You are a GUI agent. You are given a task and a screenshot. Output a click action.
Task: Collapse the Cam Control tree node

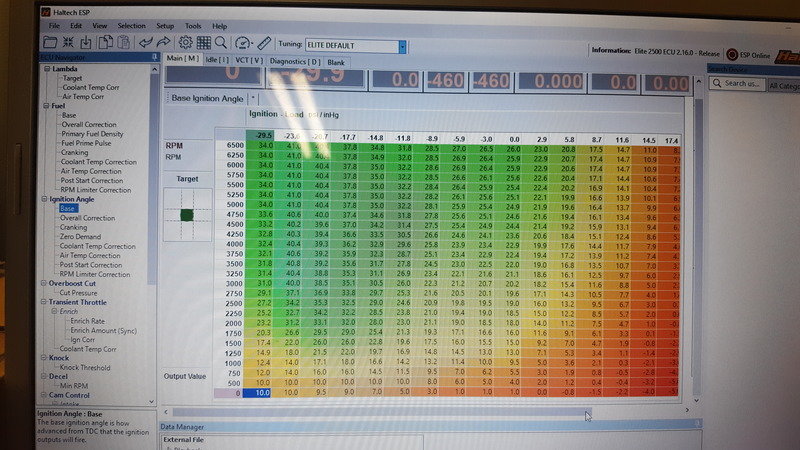tap(44, 395)
